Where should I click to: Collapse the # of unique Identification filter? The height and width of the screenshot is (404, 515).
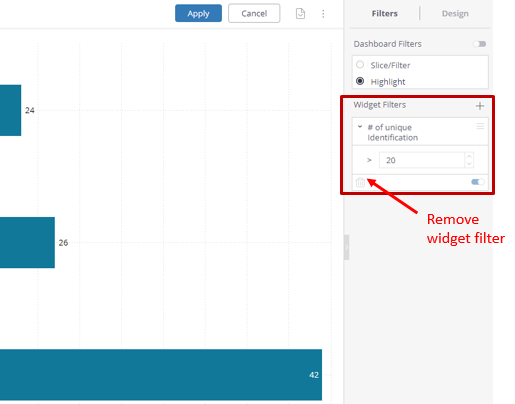pos(360,127)
